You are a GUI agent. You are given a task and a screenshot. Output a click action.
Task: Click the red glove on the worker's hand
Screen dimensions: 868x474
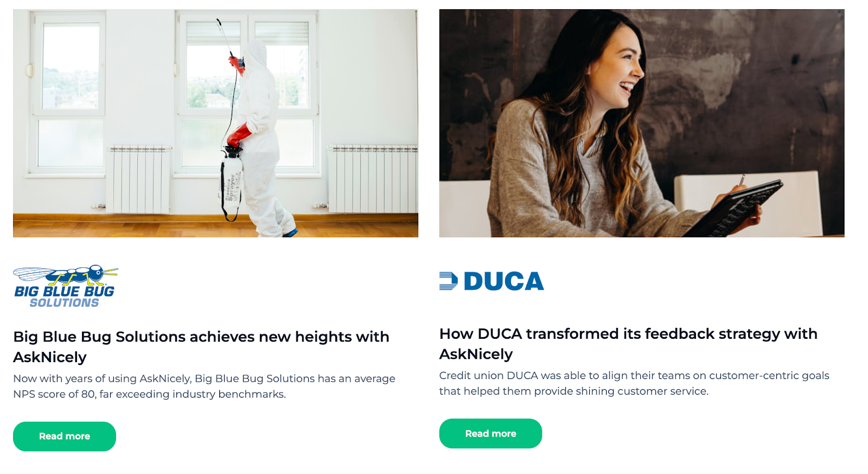point(239,135)
